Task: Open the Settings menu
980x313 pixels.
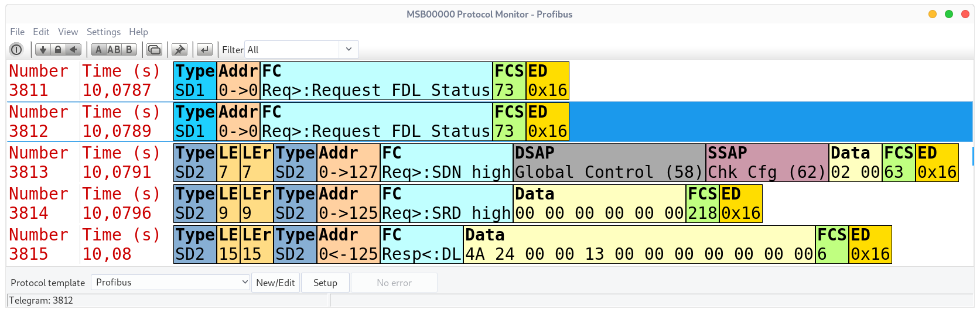Action: [104, 32]
